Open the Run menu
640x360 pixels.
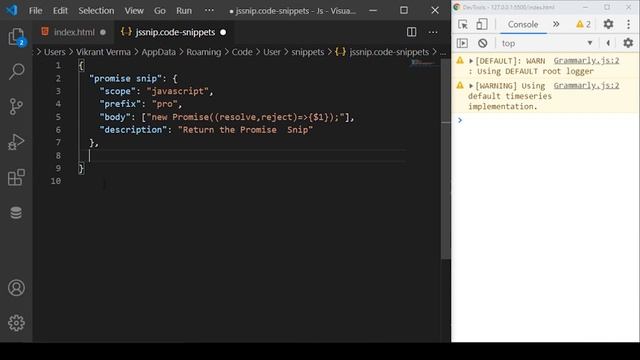click(x=184, y=11)
